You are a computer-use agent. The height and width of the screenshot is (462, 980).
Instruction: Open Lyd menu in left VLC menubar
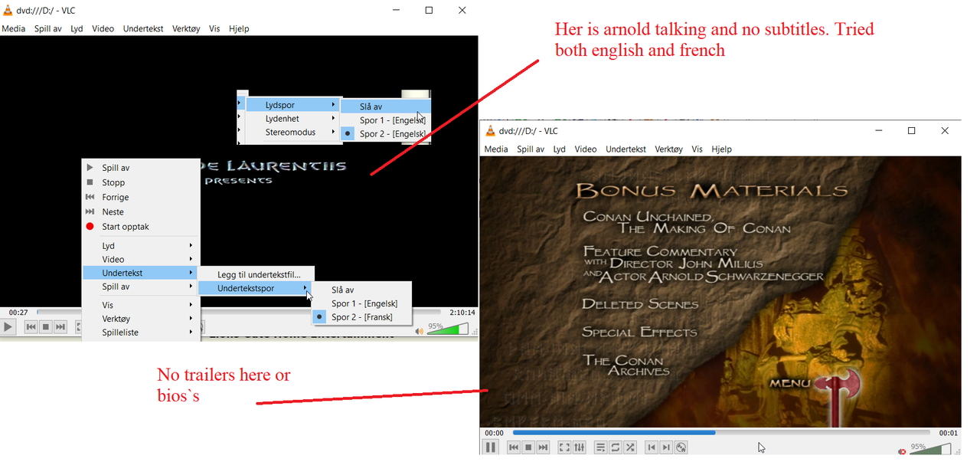77,28
